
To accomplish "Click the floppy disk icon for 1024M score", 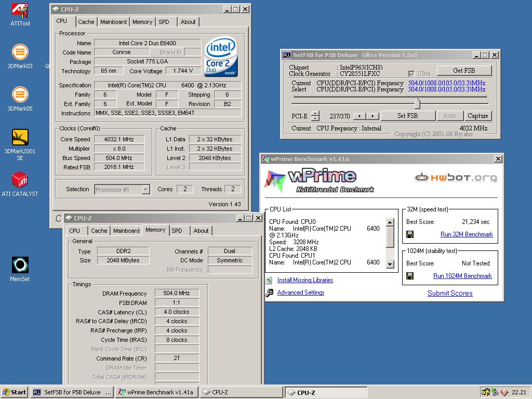I will click(410, 276).
